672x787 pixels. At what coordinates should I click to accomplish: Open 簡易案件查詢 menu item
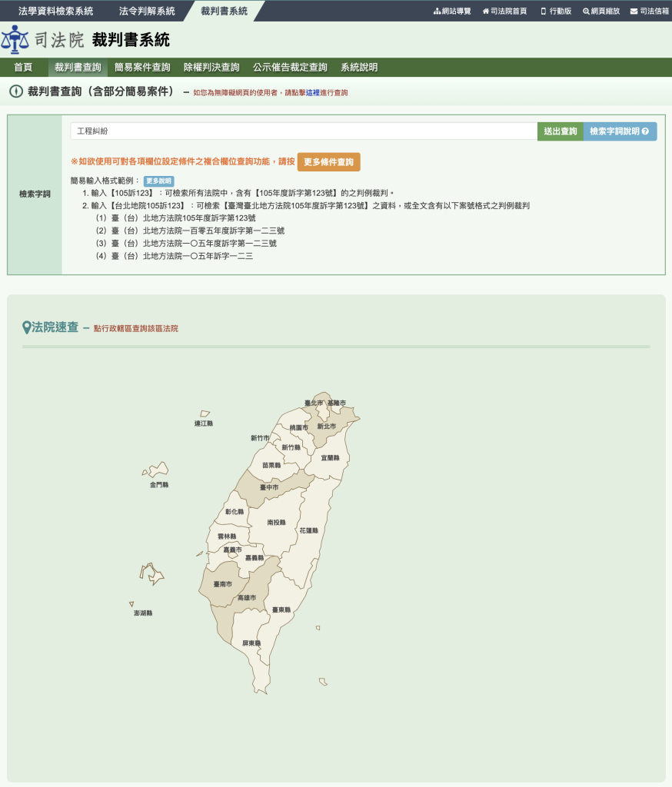click(142, 68)
